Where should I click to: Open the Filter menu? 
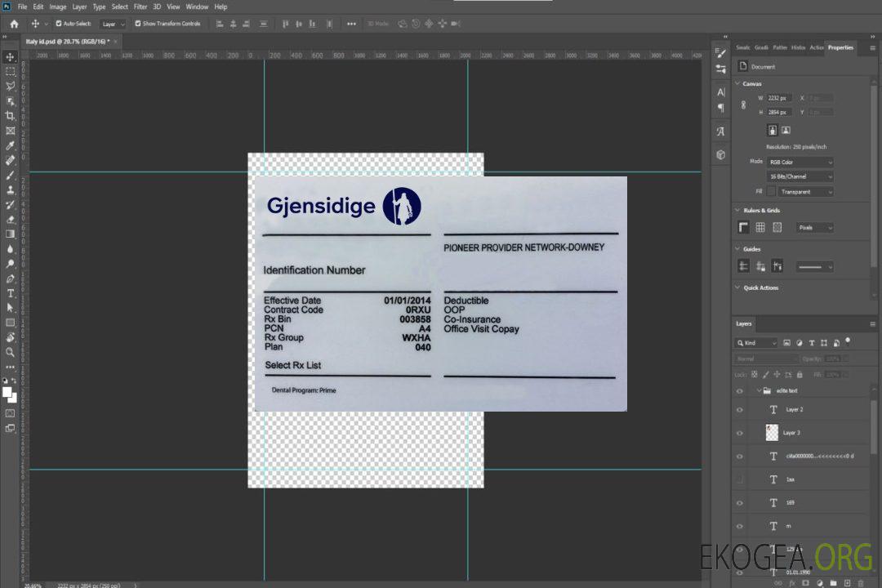tap(140, 7)
